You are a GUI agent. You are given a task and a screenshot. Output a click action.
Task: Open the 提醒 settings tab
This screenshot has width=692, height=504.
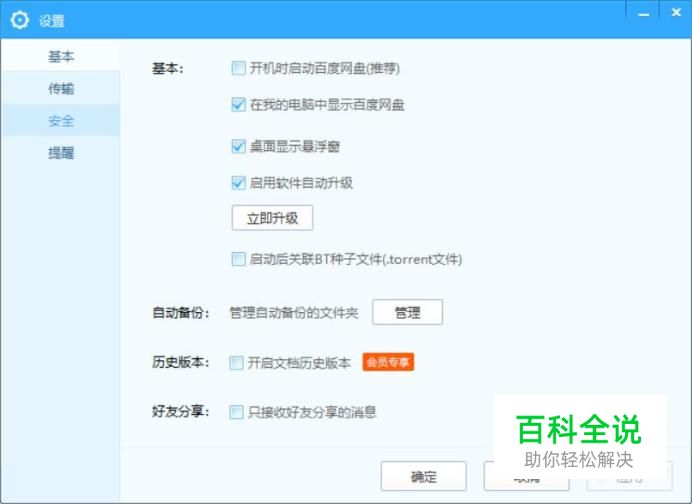[x=60, y=153]
